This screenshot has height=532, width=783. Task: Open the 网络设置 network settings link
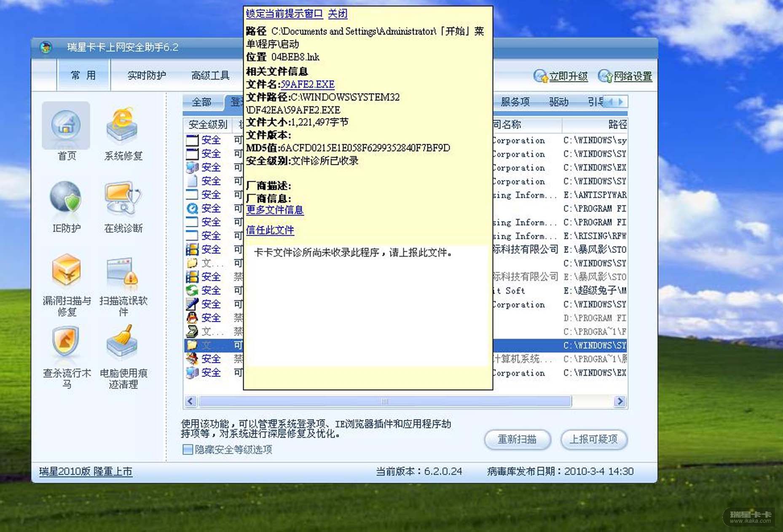(x=633, y=76)
